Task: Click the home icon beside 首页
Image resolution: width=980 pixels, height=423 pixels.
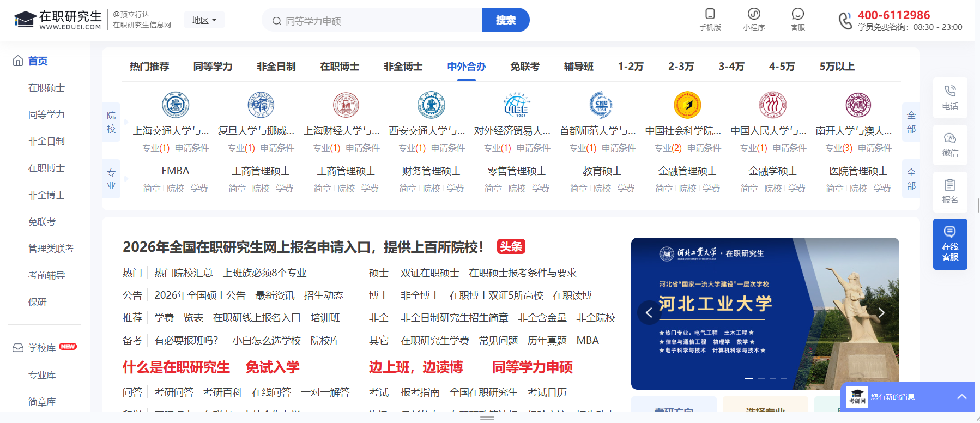Action: (x=18, y=61)
